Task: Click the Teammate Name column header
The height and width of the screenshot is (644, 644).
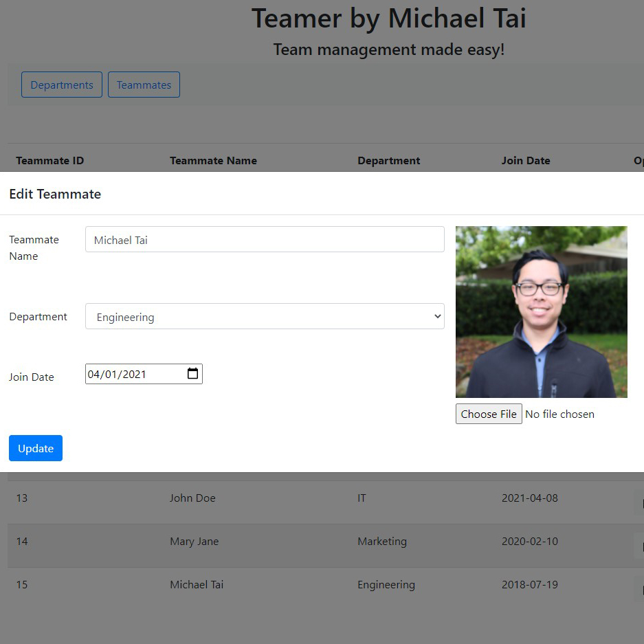Action: [x=214, y=161]
